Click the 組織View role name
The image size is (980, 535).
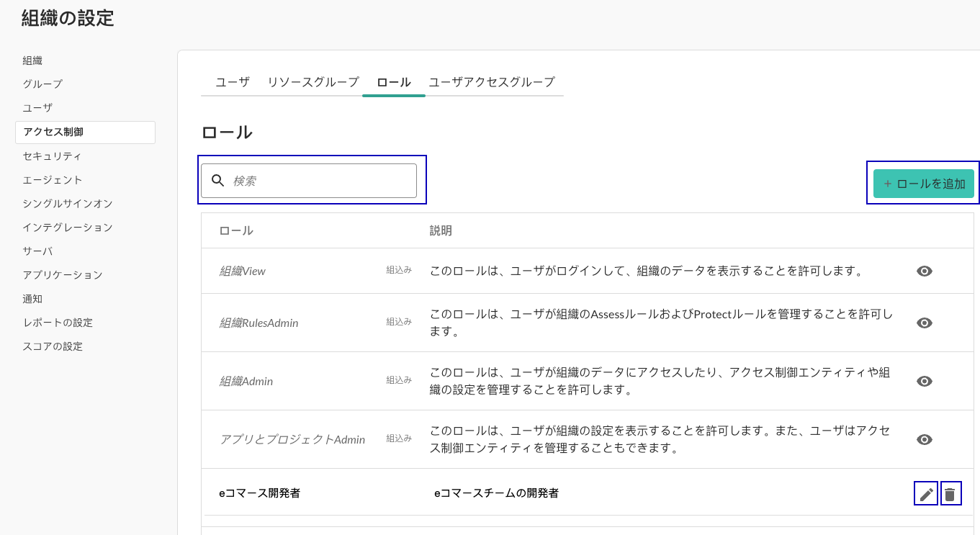click(243, 271)
